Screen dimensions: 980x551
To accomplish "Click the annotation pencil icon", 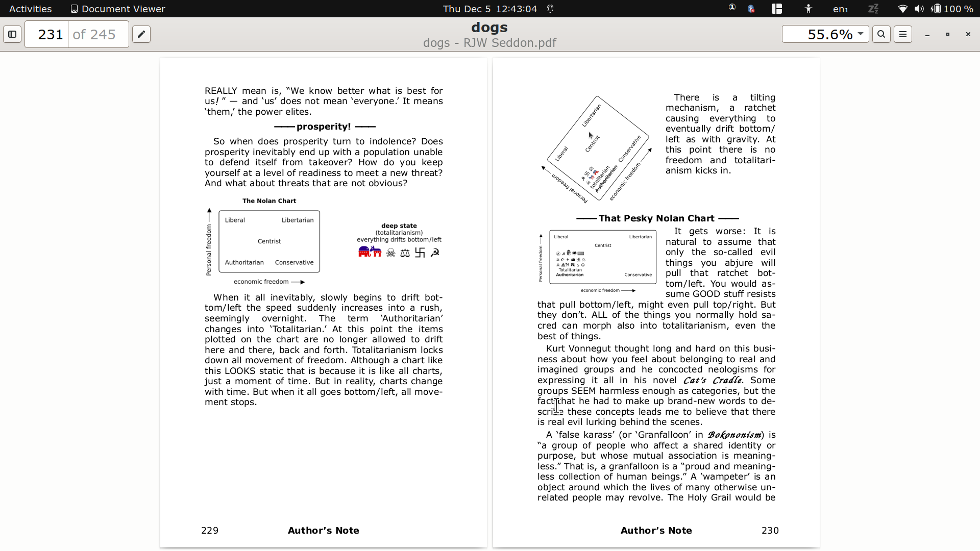I will coord(141,34).
